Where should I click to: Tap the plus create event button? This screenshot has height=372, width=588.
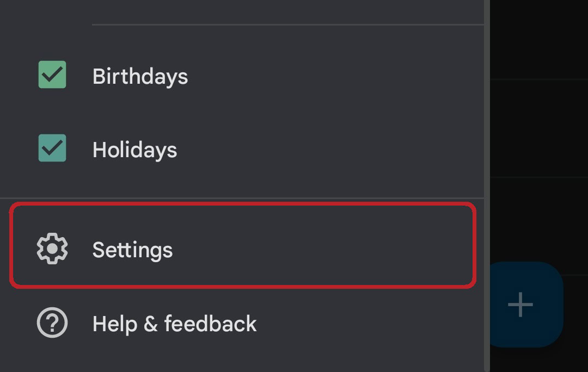(520, 304)
